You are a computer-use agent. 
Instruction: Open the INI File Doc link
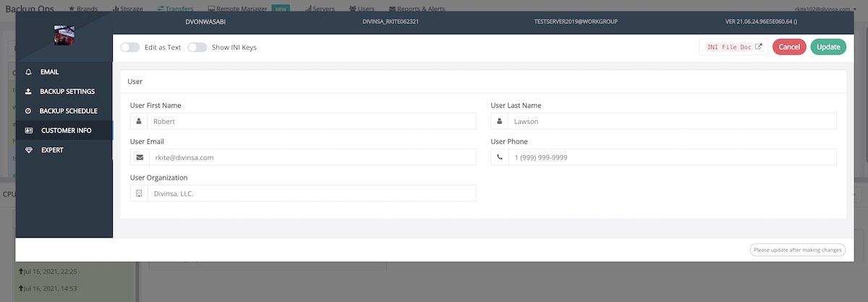coord(733,47)
